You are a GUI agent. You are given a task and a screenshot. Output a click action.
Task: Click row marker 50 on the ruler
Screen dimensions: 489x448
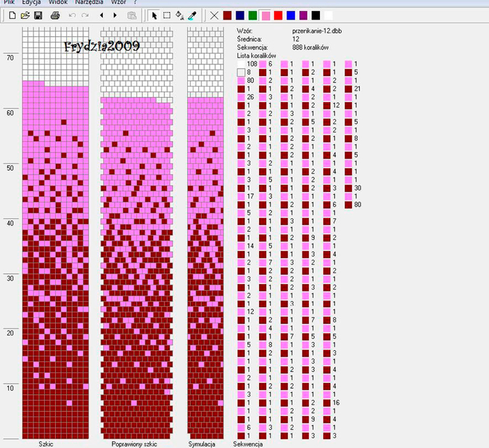click(x=10, y=168)
